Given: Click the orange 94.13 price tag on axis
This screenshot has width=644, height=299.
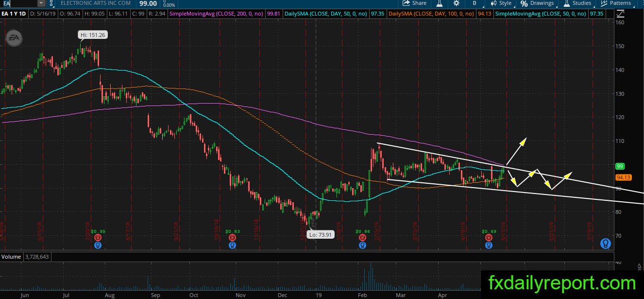Looking at the screenshot, I should (x=622, y=177).
